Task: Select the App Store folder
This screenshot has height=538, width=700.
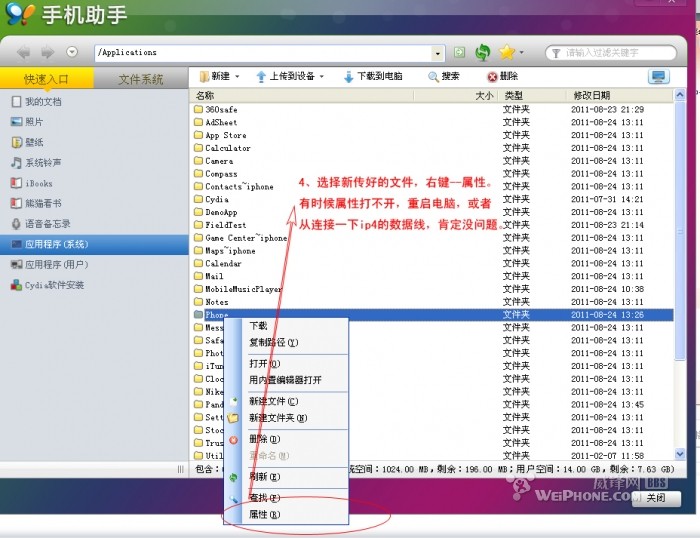Action: tap(221, 135)
